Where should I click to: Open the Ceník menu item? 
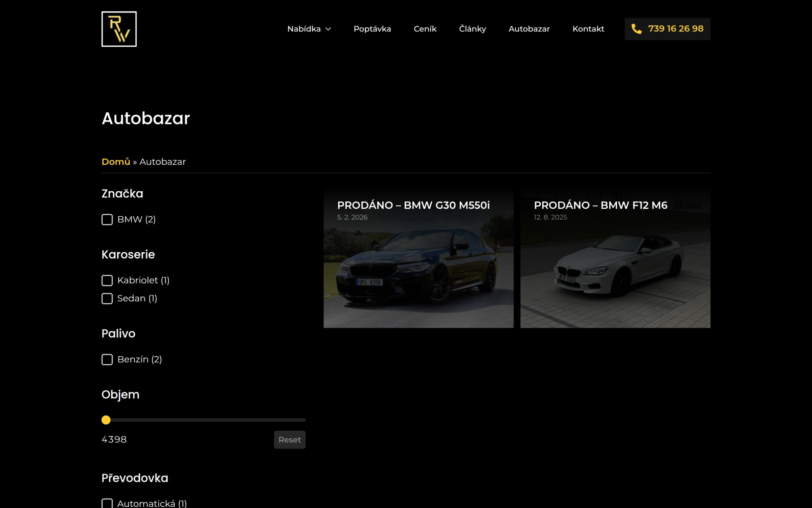click(425, 29)
